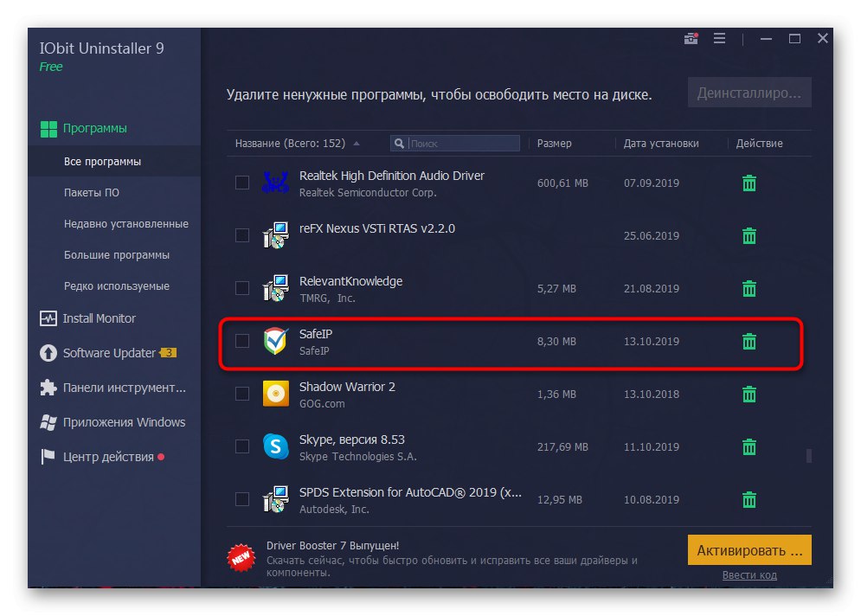Screen dimensions: 861x616
Task: Open the Программы section
Action: (x=94, y=128)
